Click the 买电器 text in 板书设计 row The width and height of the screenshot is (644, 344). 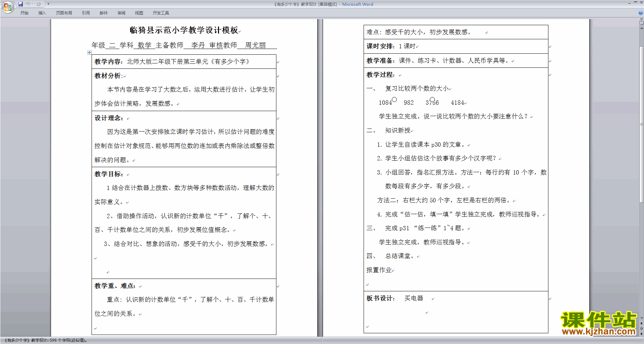point(414,298)
